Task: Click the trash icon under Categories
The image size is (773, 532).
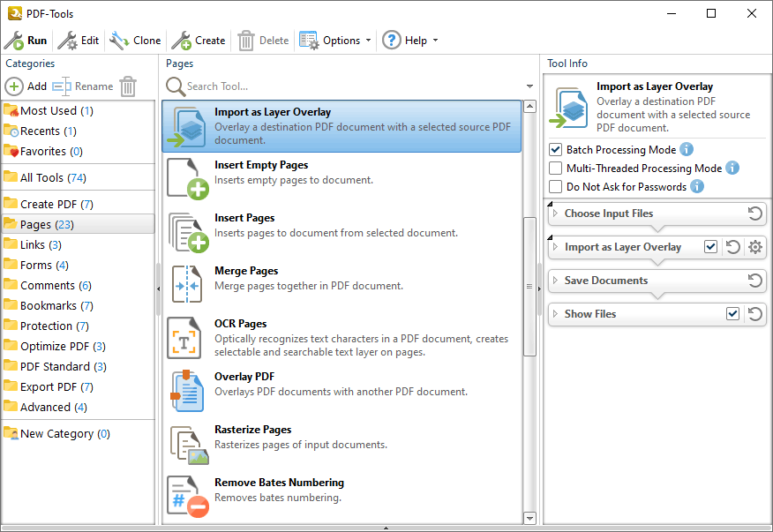Action: (x=128, y=86)
